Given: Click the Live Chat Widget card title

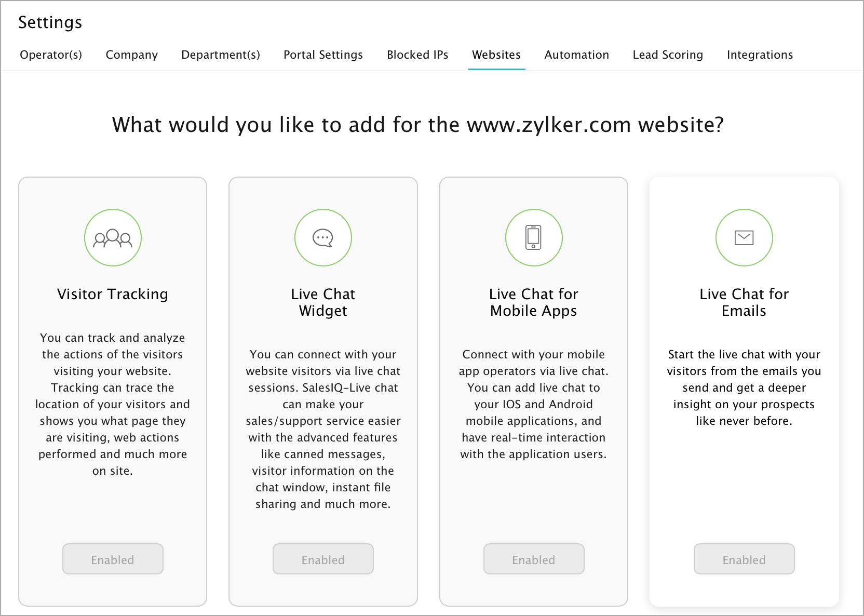Looking at the screenshot, I should [323, 302].
